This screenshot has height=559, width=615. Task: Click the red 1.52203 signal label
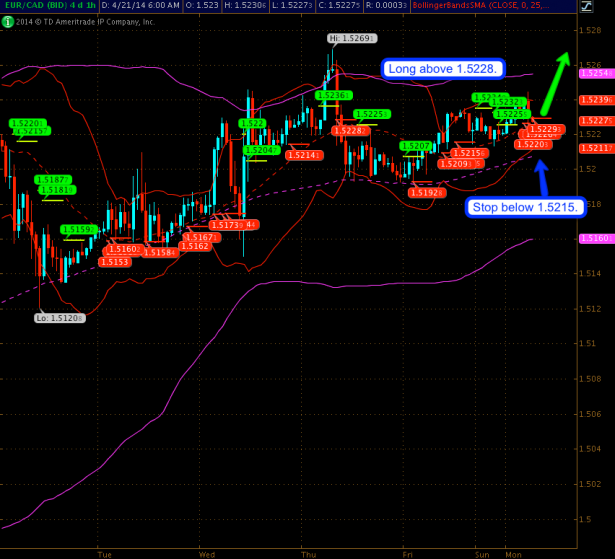coord(533,144)
